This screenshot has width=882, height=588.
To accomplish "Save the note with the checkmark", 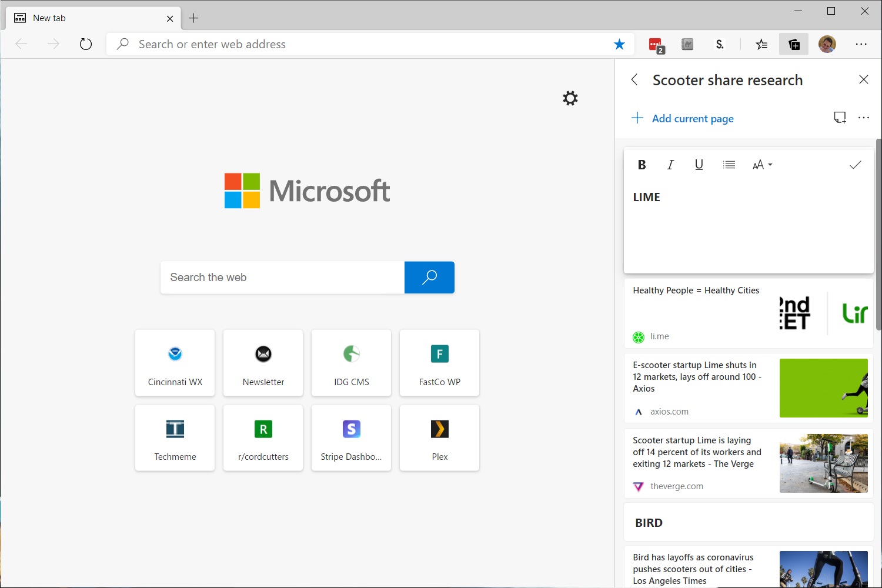I will point(856,165).
